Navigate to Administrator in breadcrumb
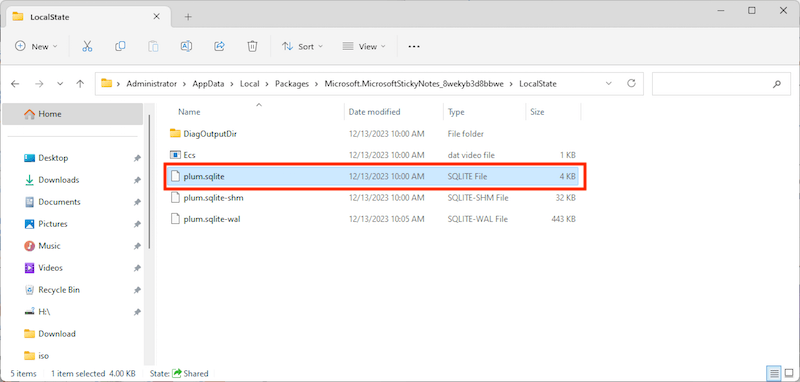 pos(152,84)
